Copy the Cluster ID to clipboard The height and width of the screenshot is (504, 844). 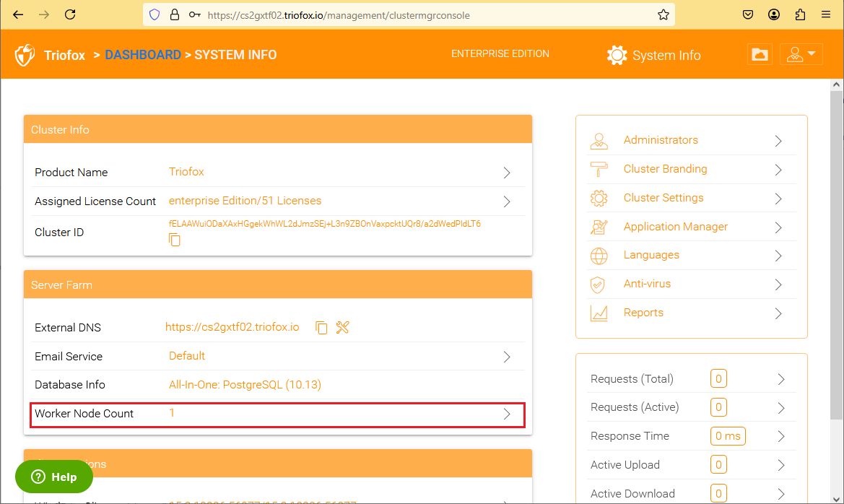click(x=175, y=240)
